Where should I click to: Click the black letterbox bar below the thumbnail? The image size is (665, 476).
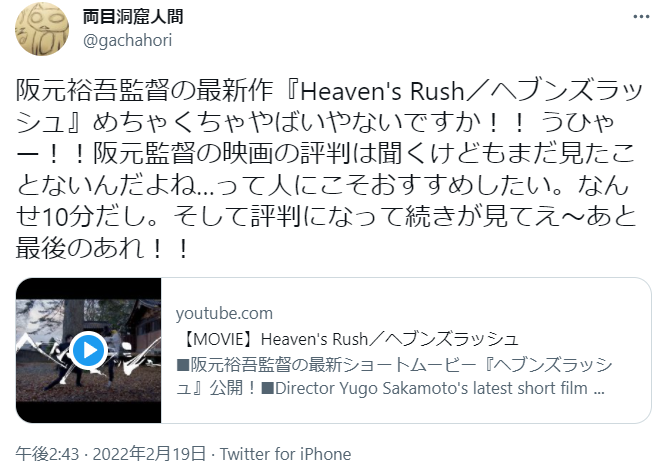coord(89,412)
